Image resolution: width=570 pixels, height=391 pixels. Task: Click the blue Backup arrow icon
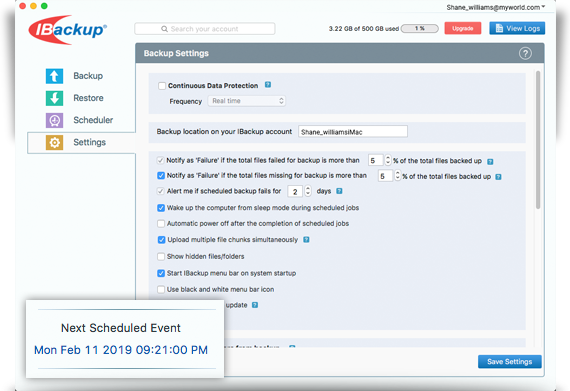(54, 76)
